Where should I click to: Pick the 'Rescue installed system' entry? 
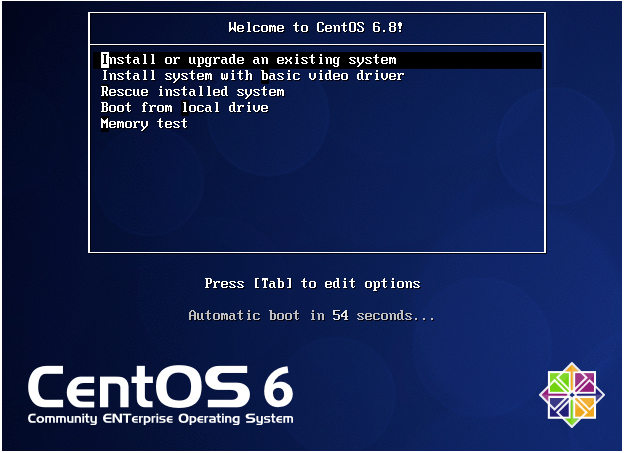pyautogui.click(x=192, y=92)
